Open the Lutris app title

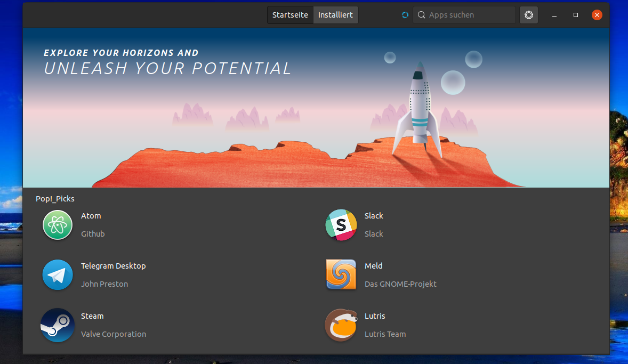[x=375, y=316]
